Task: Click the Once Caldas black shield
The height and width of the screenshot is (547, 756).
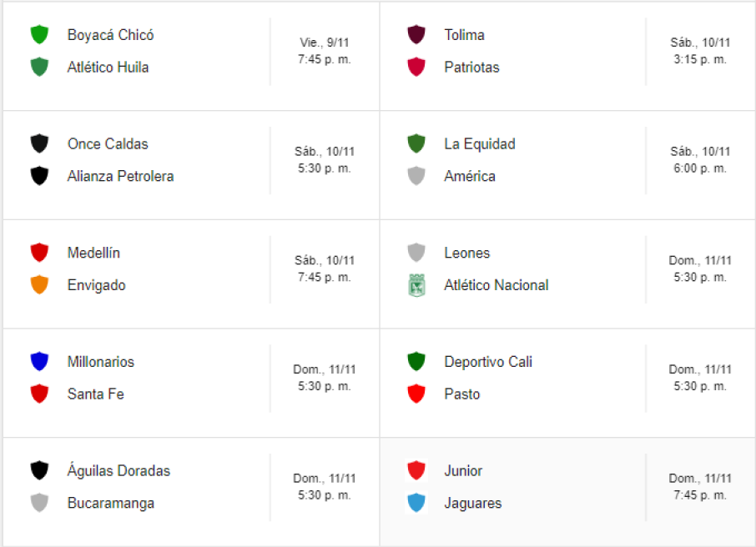Action: click(39, 144)
